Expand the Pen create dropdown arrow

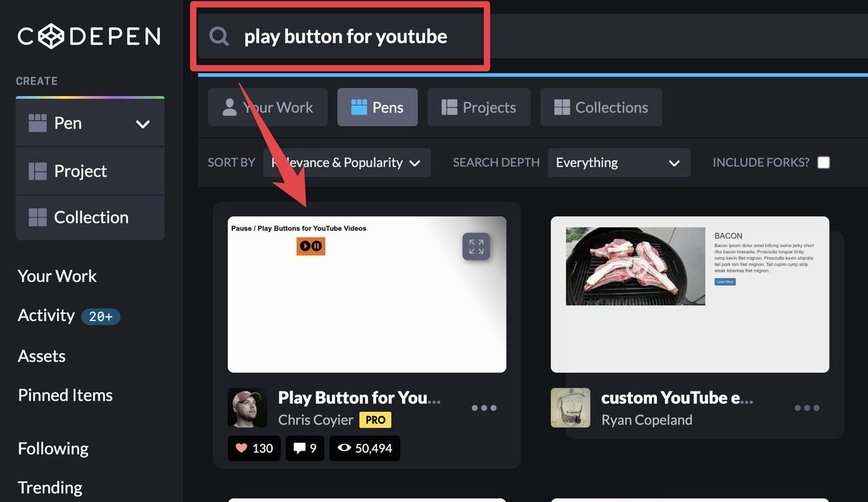pos(143,124)
